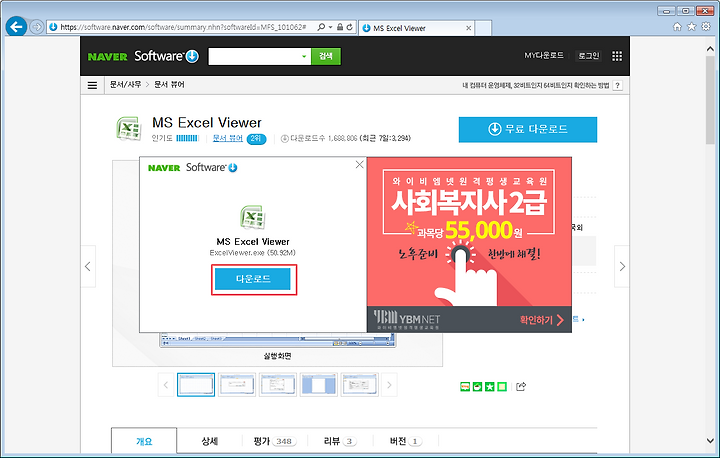
Task: Click the 2위 rank badge
Action: (x=256, y=139)
